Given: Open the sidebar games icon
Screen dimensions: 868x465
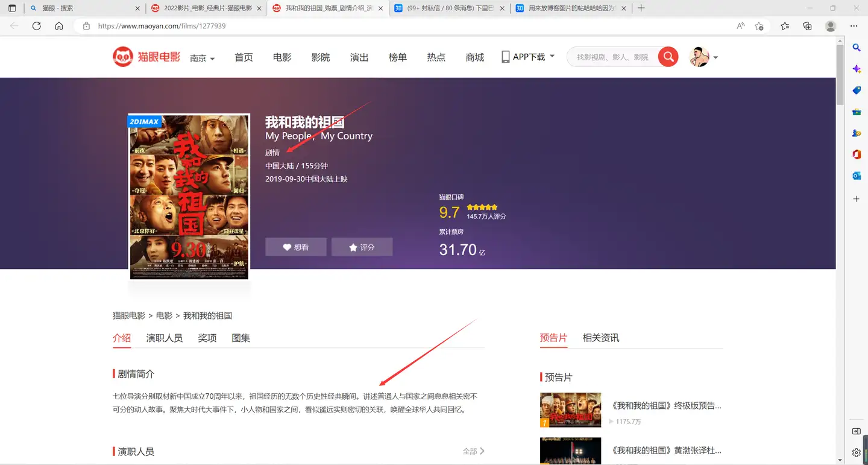Looking at the screenshot, I should coord(857,133).
